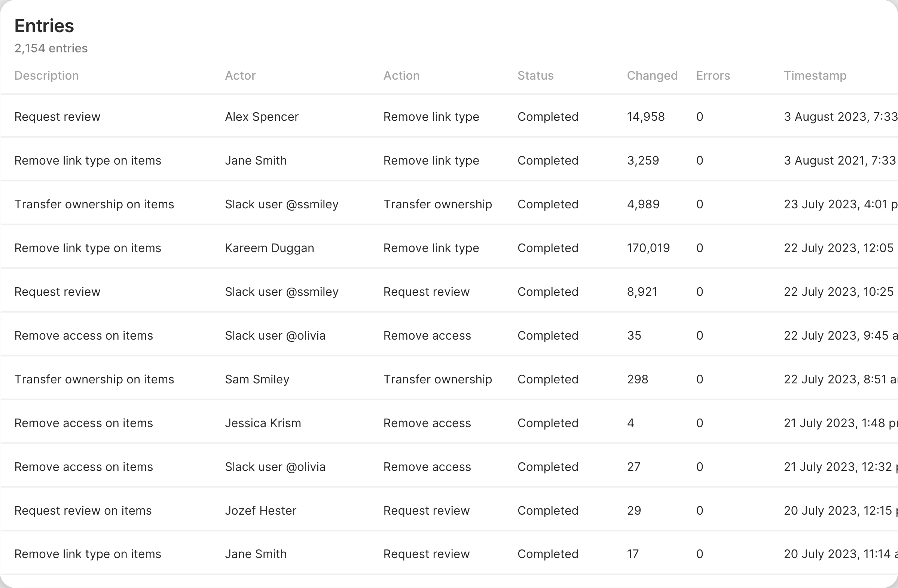898x588 pixels.
Task: Click the Description column header
Action: pyautogui.click(x=46, y=76)
